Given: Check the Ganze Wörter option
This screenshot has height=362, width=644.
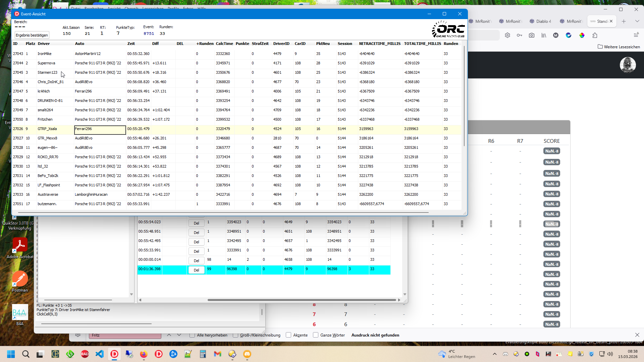Looking at the screenshot, I should pyautogui.click(x=316, y=335).
